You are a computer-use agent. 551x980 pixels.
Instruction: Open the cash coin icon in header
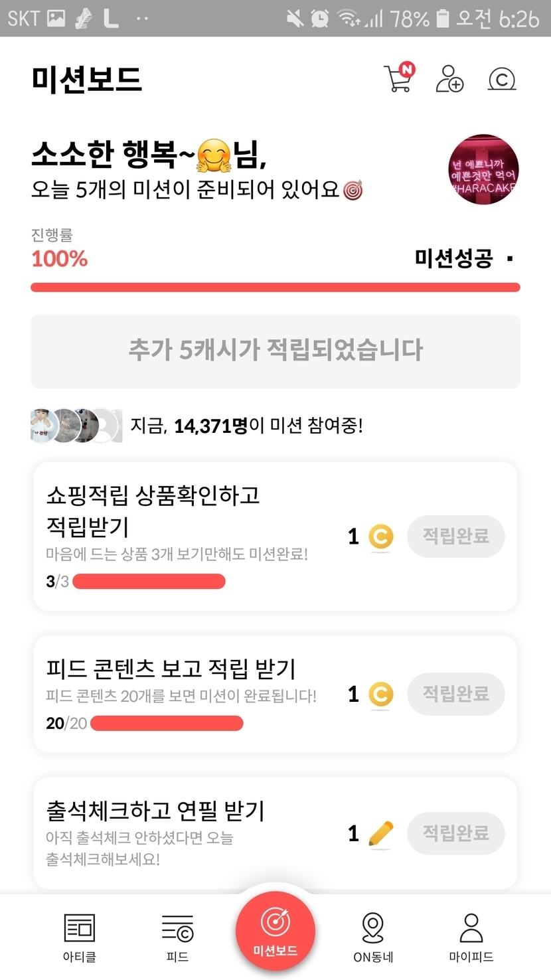coord(502,79)
